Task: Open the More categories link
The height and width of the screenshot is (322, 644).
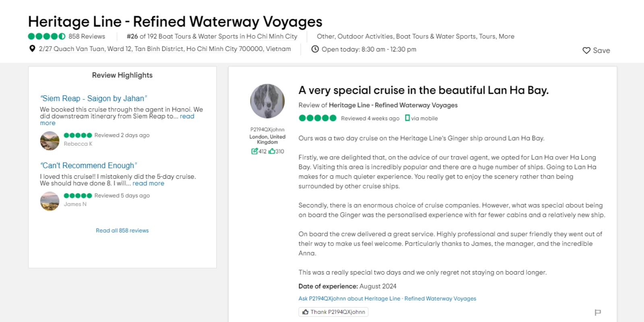Action: [x=506, y=36]
